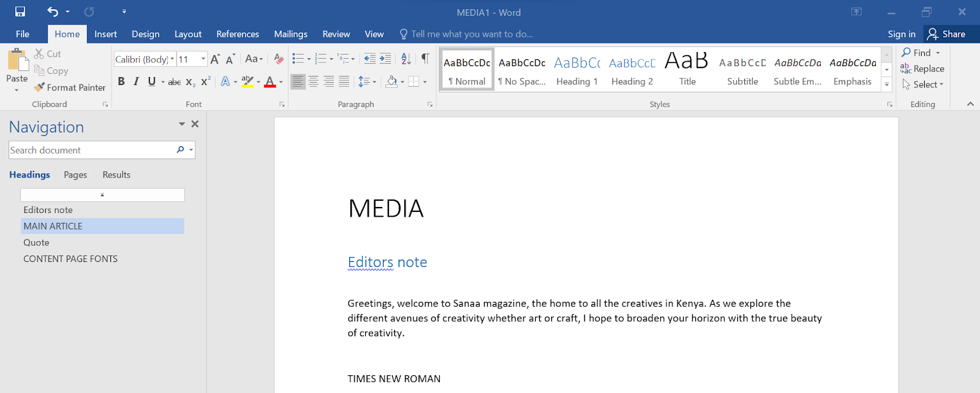
Task: Expand the Styles gallery with More arrow
Action: coord(887,85)
